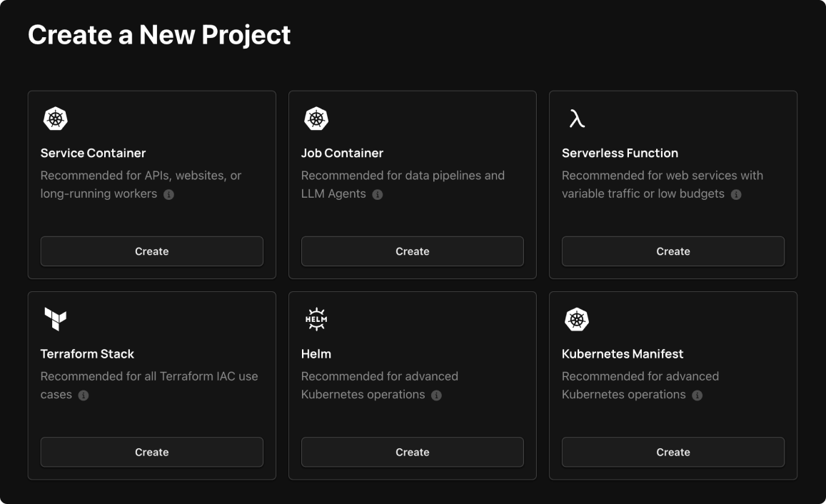Screen dimensions: 826x504
Task: Create a Job Container project
Action: (x=412, y=251)
